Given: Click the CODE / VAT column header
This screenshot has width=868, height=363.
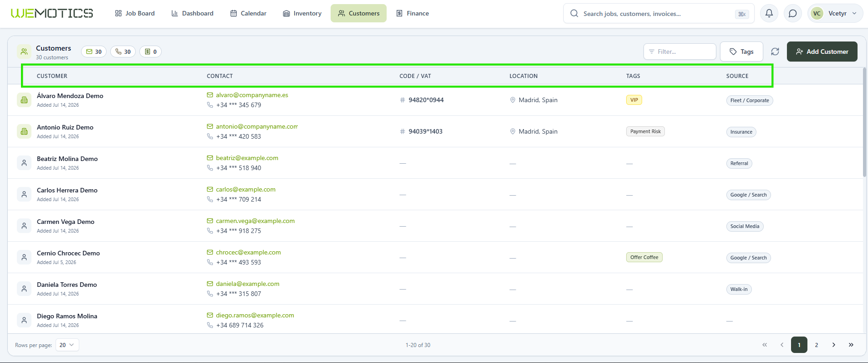Looking at the screenshot, I should [x=415, y=76].
